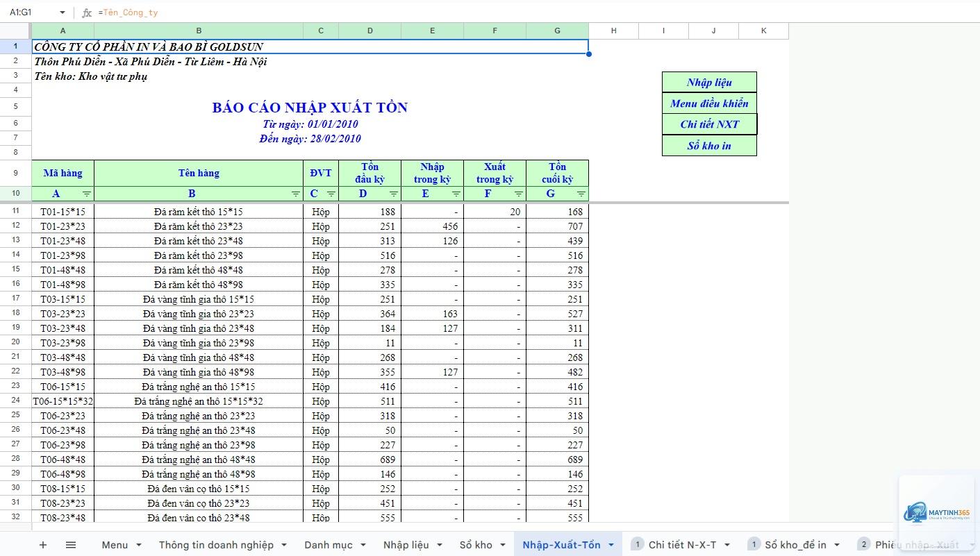Expand the Danh mục tab dropdown arrow
Screen dimensions: 980x556
point(363,545)
